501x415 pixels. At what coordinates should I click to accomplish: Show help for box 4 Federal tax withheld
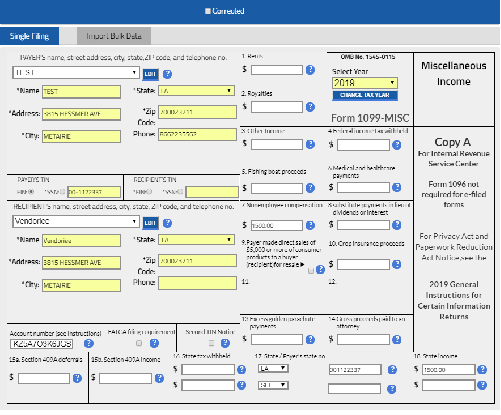pos(397,145)
